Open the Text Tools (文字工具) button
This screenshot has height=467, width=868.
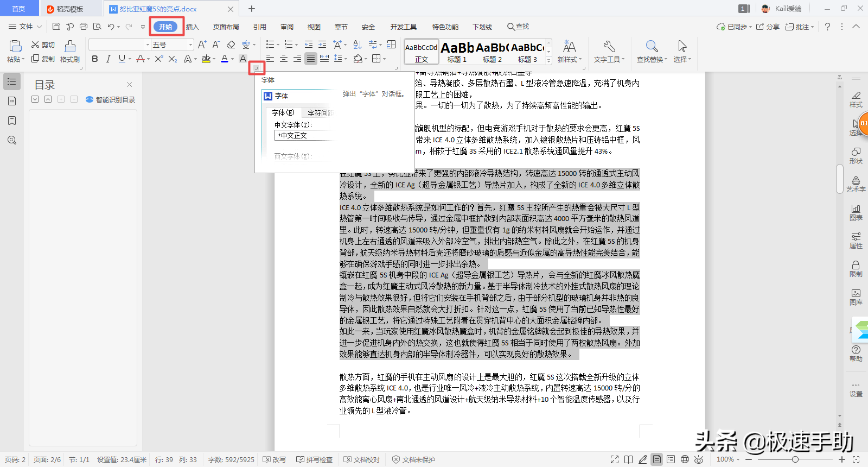tap(609, 52)
